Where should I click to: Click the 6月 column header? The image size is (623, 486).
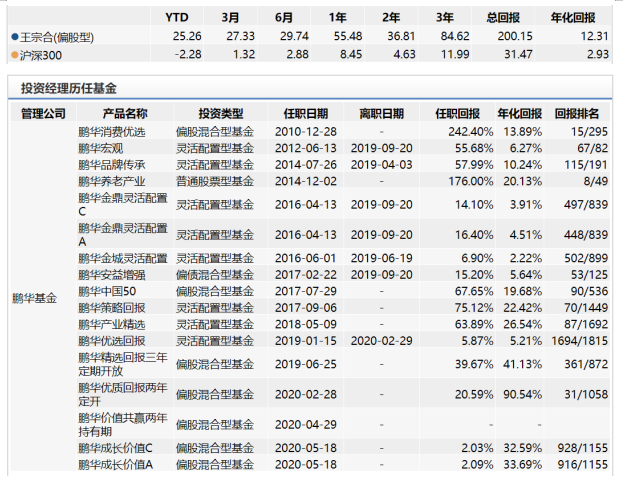point(284,17)
